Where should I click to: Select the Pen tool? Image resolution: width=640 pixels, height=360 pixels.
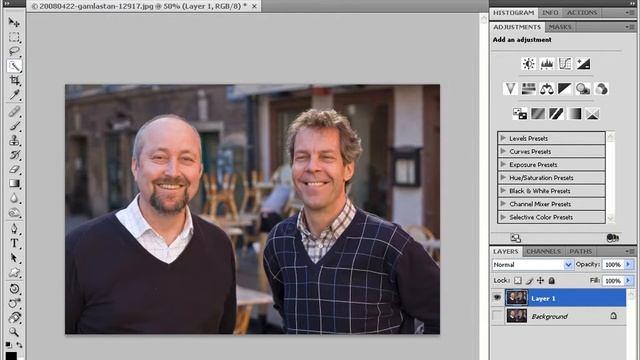14,229
